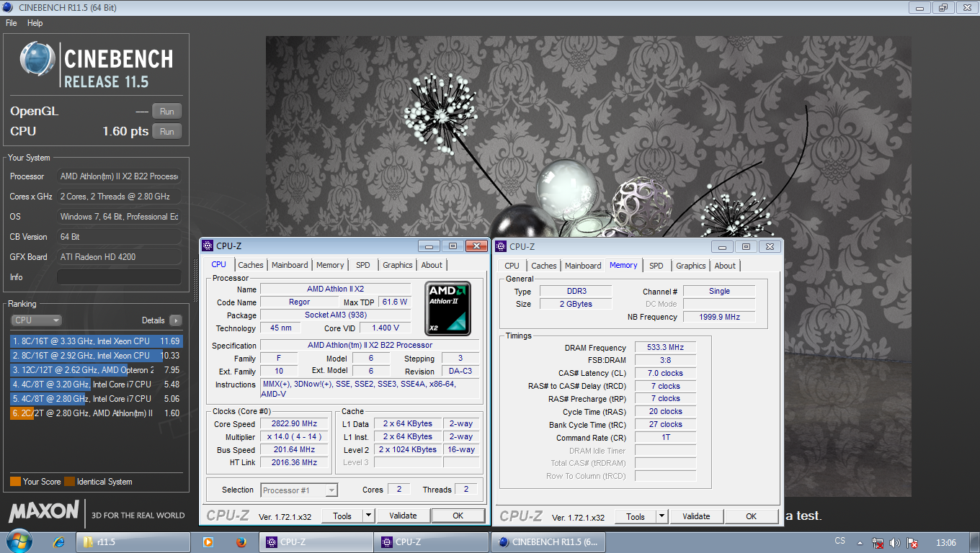Switch to CINEBENCH R11.5 taskbar button
980x553 pixels.
548,542
